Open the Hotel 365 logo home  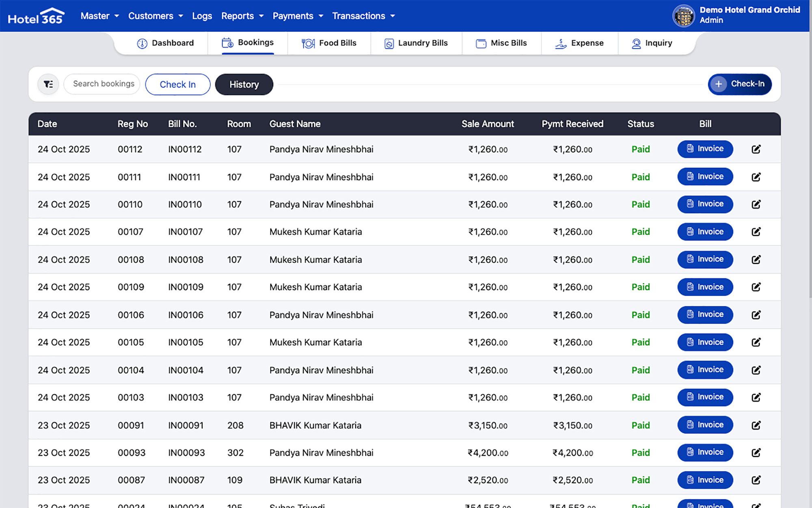pos(36,16)
